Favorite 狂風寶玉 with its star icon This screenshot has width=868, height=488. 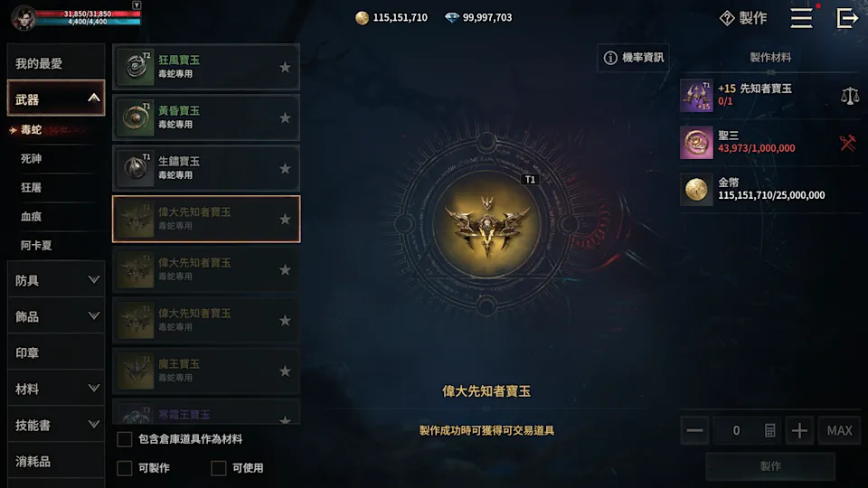285,68
